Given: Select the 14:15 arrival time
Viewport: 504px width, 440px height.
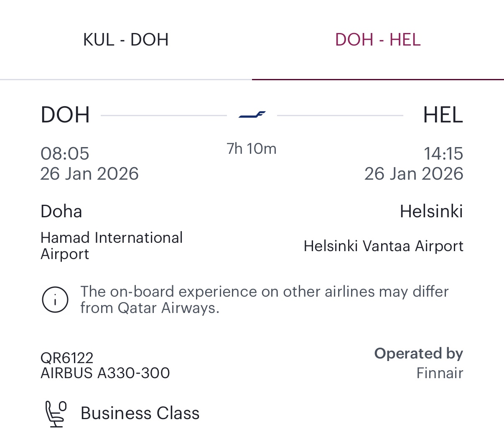Looking at the screenshot, I should coord(443,153).
